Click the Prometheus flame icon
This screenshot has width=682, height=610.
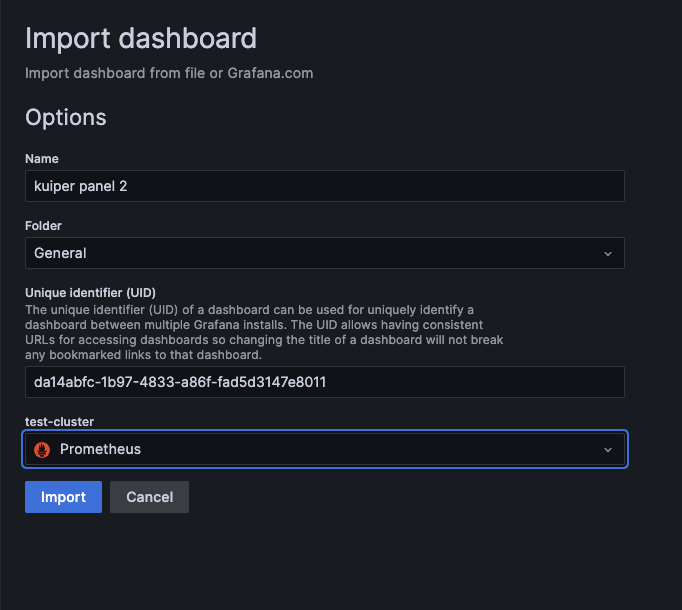[x=42, y=449]
